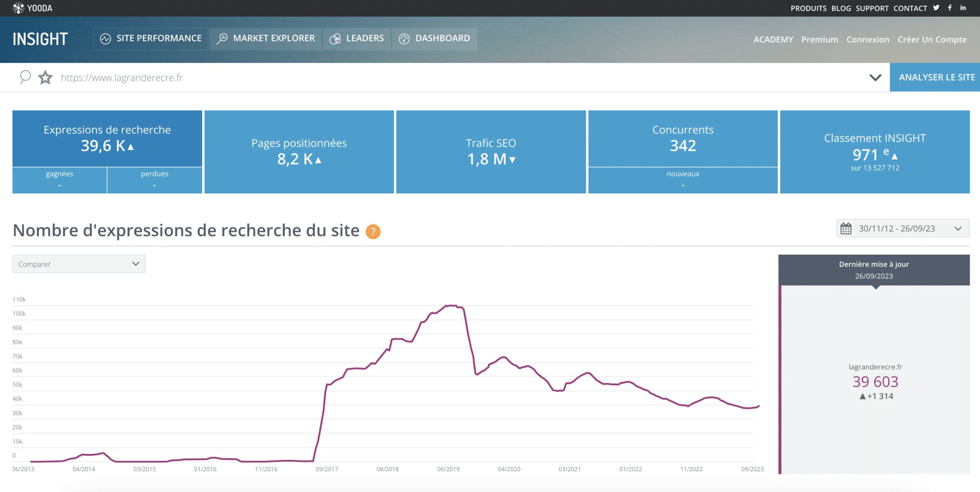Click the Yooda logo icon

point(18,8)
